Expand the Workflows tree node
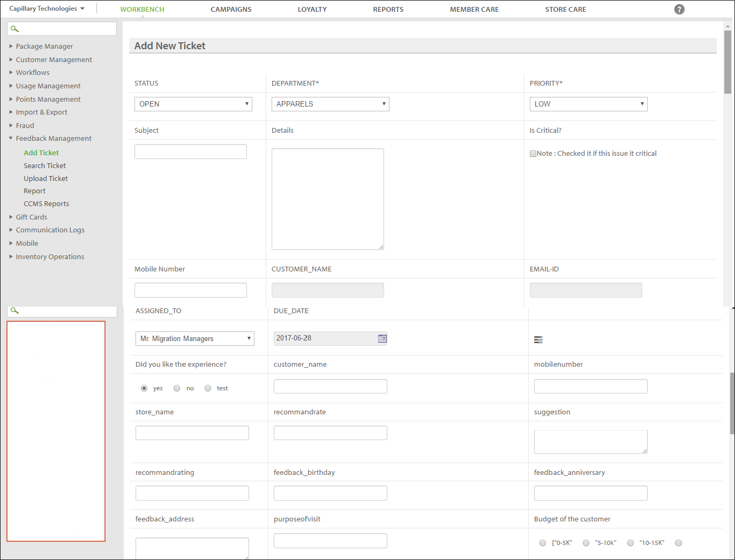 (x=11, y=72)
